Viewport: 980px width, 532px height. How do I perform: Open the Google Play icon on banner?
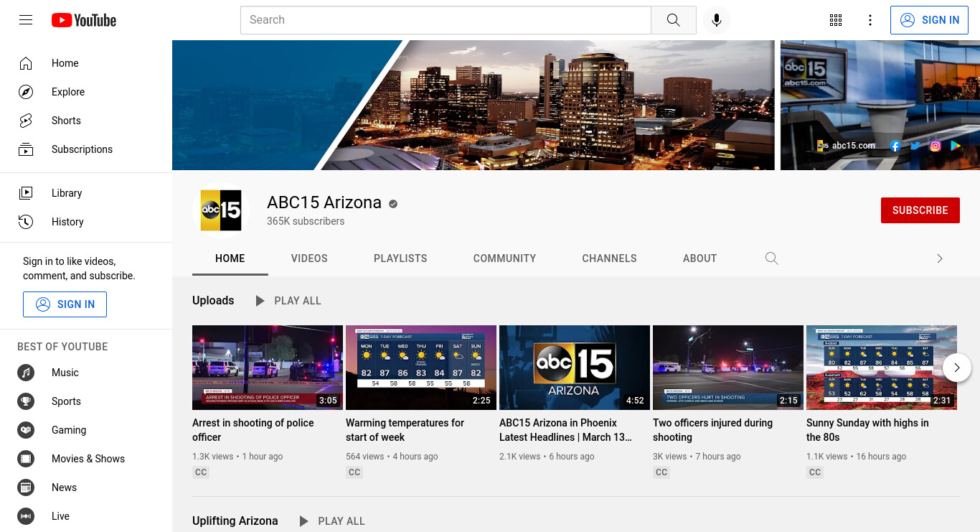[956, 146]
